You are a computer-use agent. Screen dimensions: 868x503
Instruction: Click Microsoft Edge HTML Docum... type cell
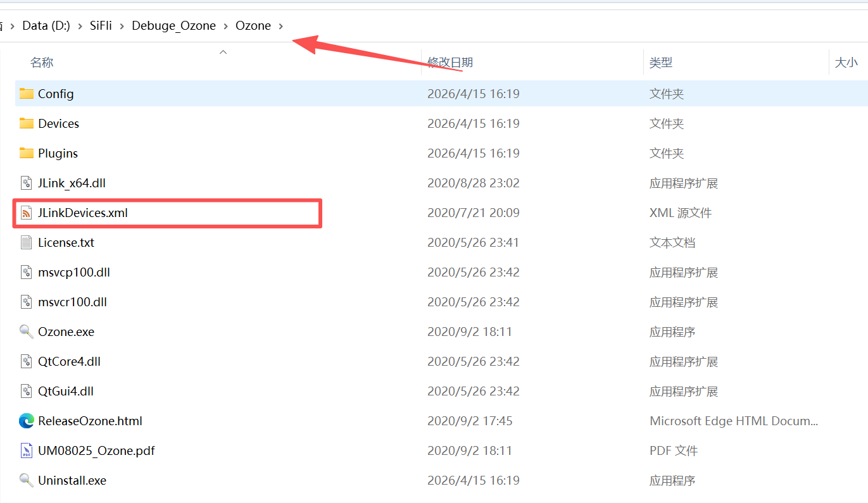(x=734, y=421)
